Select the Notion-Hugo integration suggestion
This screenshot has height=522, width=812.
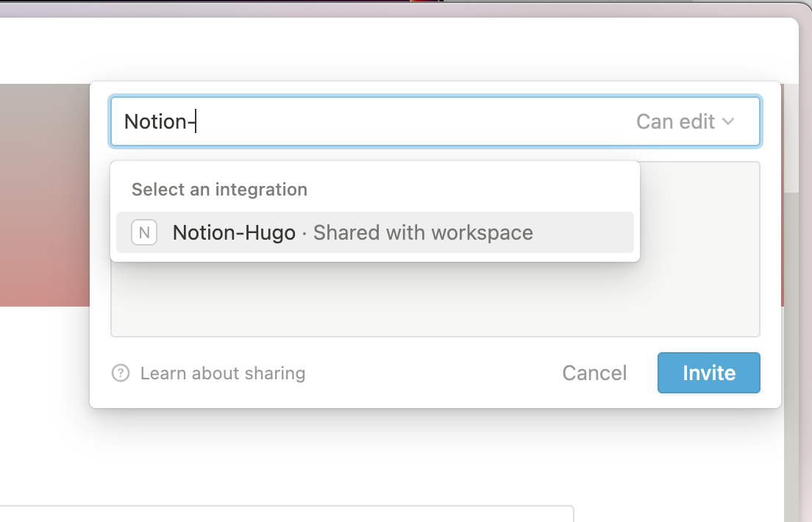coord(375,232)
